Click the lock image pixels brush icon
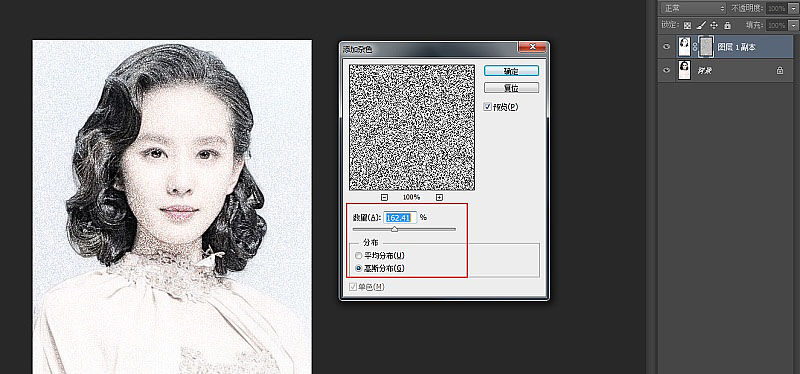Viewport: 800px width, 374px height. pos(701,25)
